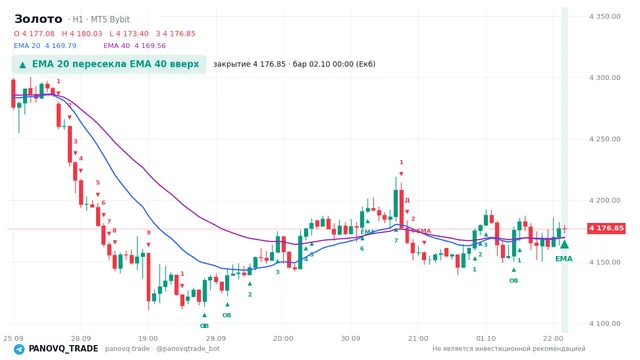
Task: Click the high price H 4 180.03
Action: pyautogui.click(x=82, y=33)
